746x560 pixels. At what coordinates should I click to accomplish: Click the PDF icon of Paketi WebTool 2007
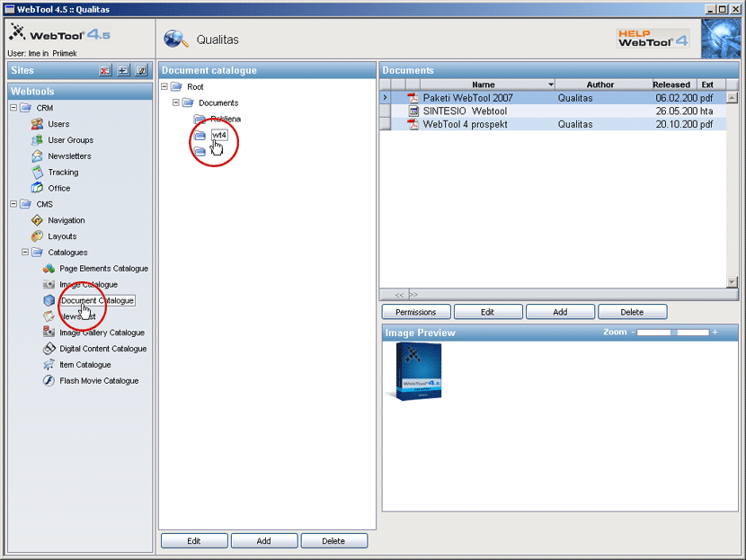pos(413,98)
